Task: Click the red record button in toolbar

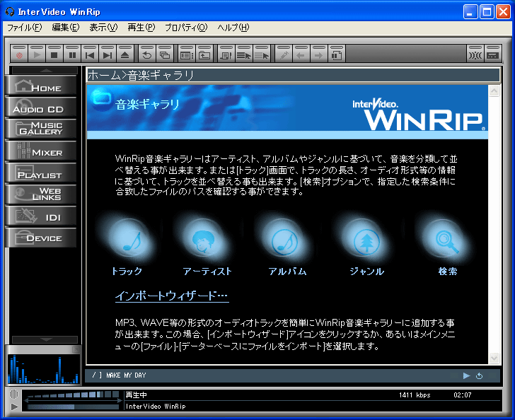Action: 19,54
